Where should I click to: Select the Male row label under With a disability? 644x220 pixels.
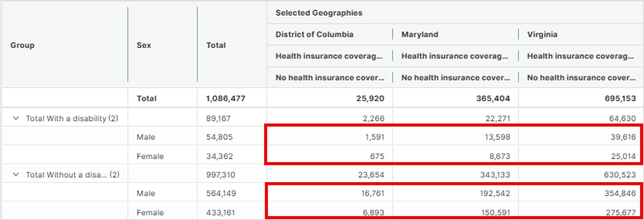[146, 137]
